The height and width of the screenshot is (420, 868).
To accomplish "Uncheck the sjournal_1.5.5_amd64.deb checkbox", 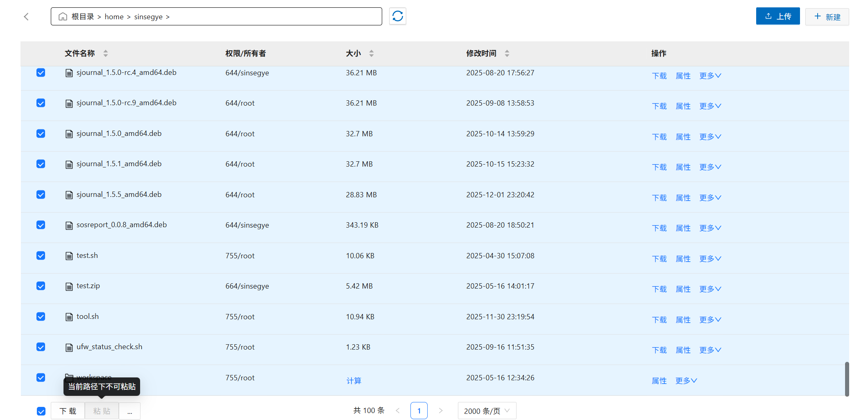I will 41,195.
